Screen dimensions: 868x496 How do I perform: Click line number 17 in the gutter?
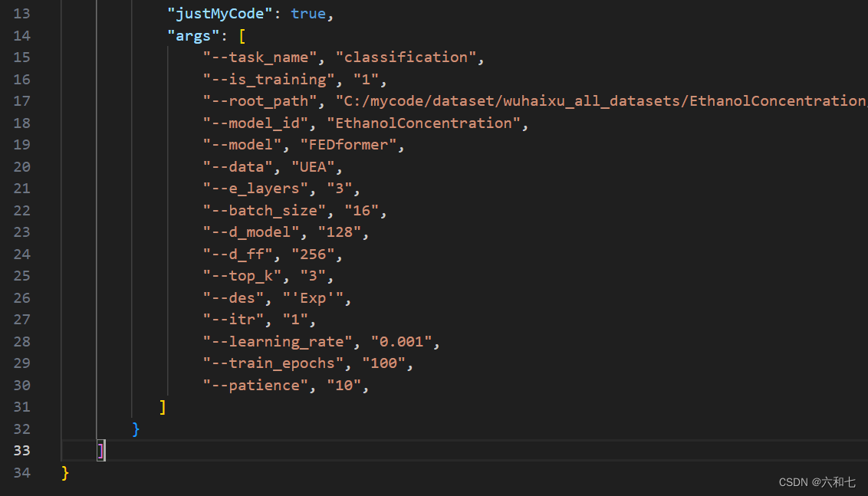click(x=21, y=101)
